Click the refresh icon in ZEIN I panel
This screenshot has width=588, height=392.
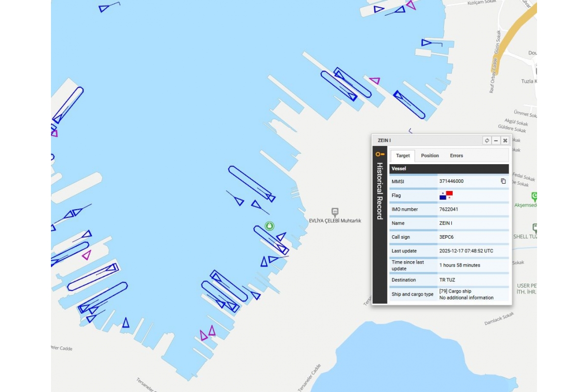coord(487,141)
